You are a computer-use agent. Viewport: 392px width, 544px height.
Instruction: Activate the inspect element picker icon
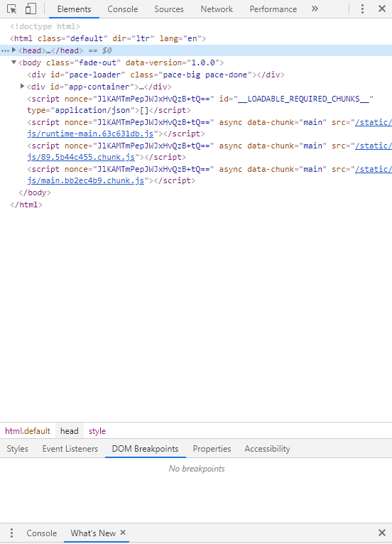12,9
